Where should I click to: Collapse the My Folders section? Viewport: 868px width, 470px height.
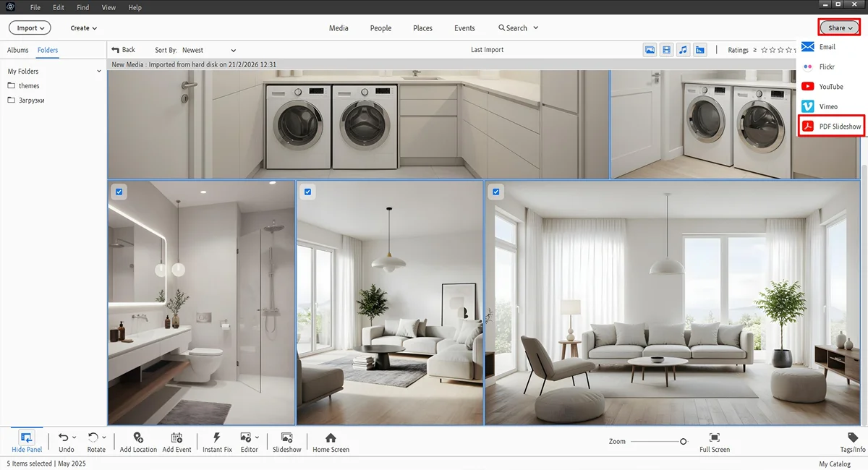[99, 72]
